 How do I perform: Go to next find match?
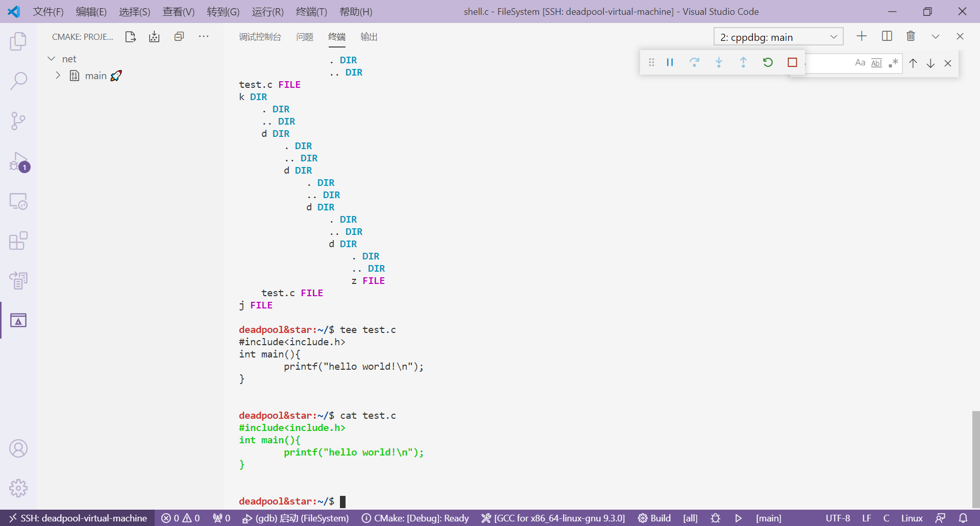point(930,63)
